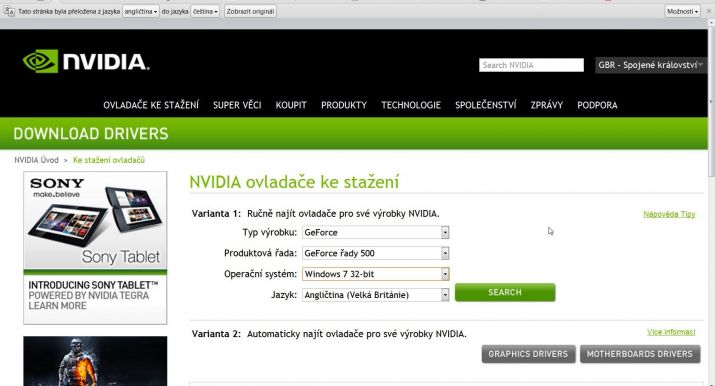Open the 'ZPRÁVY' menu item
Screen dimensions: 715x386
tap(547, 105)
